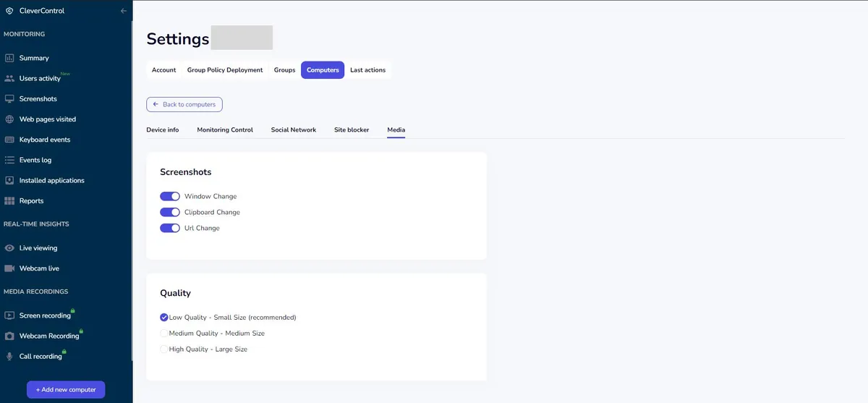Screen dimensions: 868x403
Task: Select Medium Quality - Medium Size option
Action: pos(164,334)
